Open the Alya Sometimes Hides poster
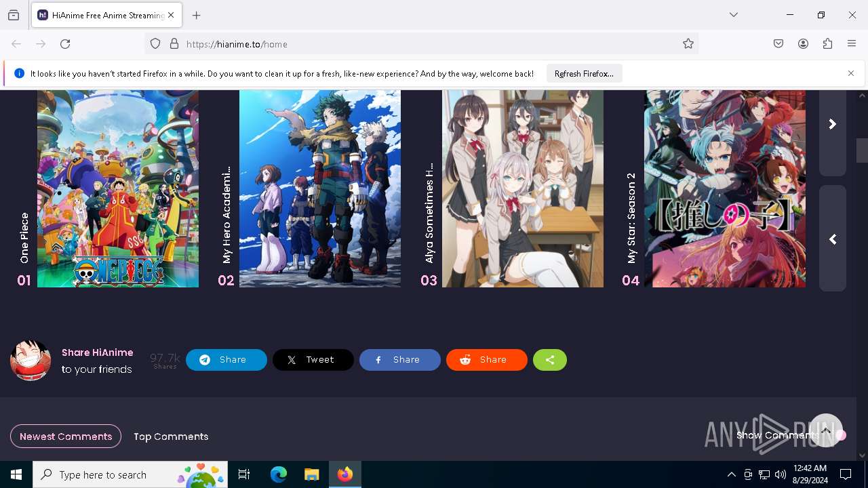Image resolution: width=868 pixels, height=488 pixels. click(523, 188)
